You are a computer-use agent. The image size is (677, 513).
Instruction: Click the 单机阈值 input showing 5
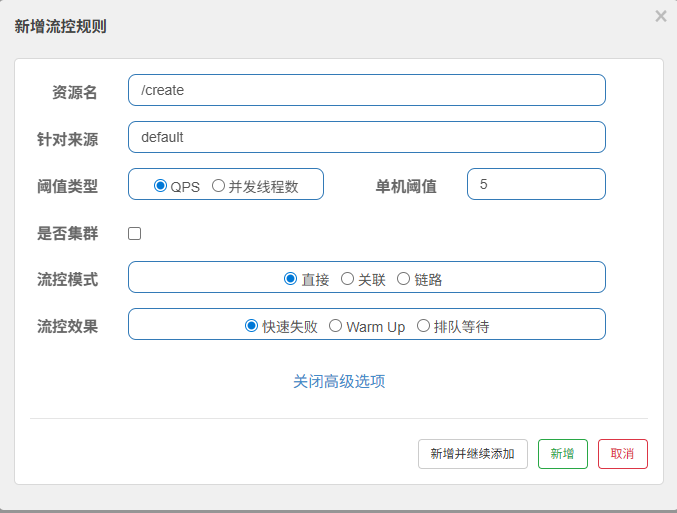536,184
